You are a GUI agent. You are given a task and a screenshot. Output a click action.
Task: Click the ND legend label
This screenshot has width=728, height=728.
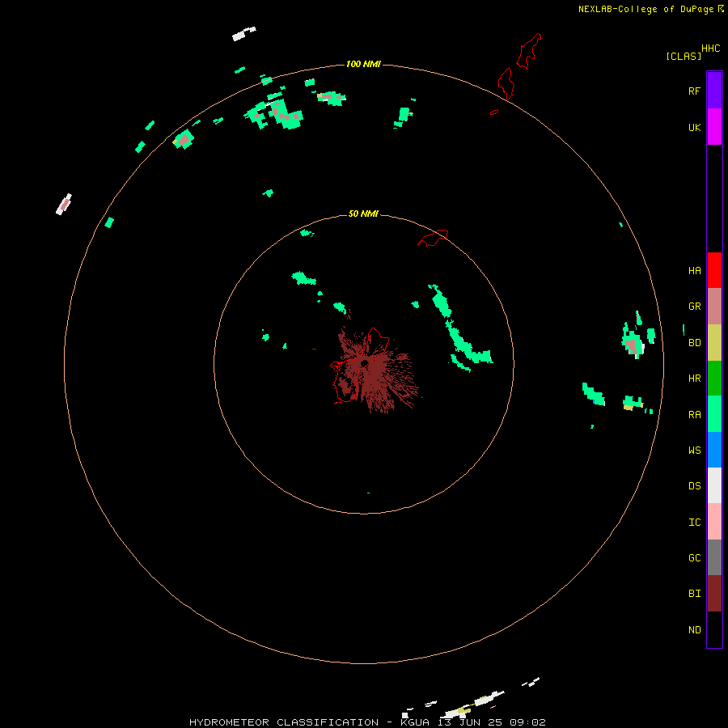(x=694, y=630)
